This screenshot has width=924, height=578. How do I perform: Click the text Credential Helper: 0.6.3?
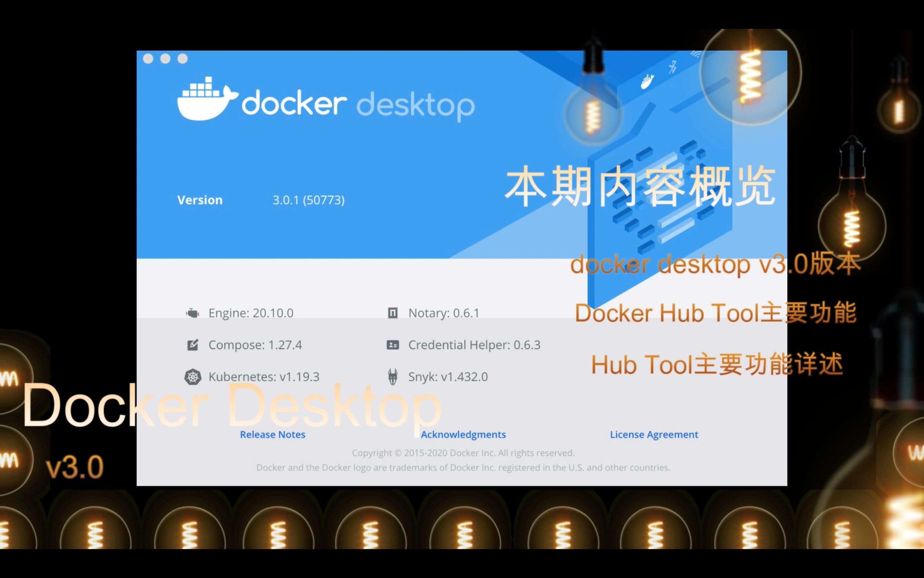coord(474,345)
